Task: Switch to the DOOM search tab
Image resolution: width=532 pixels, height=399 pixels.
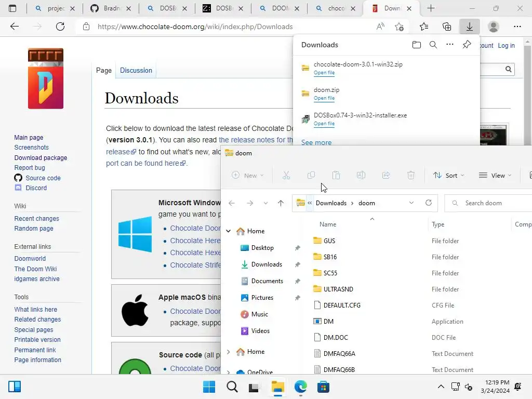Action: coord(279,8)
